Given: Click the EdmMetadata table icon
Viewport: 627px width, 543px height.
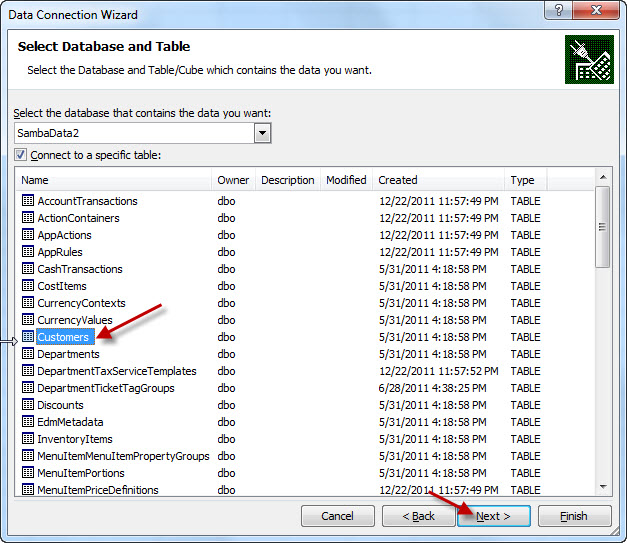Looking at the screenshot, I should coord(28,422).
